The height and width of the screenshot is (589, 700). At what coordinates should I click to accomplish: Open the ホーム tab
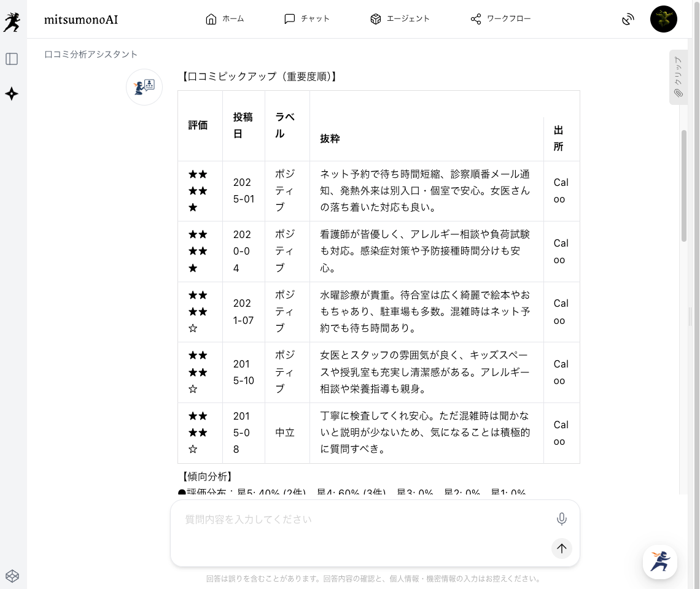point(225,19)
